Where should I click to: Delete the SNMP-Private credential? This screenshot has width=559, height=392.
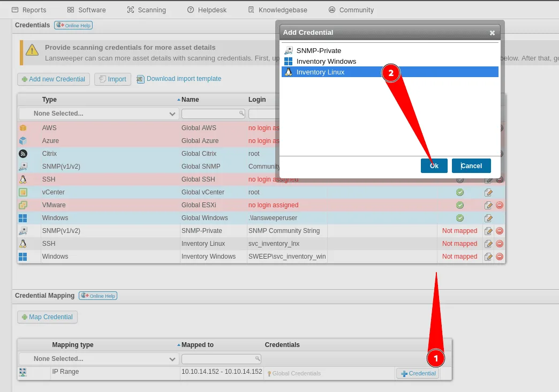(500, 231)
